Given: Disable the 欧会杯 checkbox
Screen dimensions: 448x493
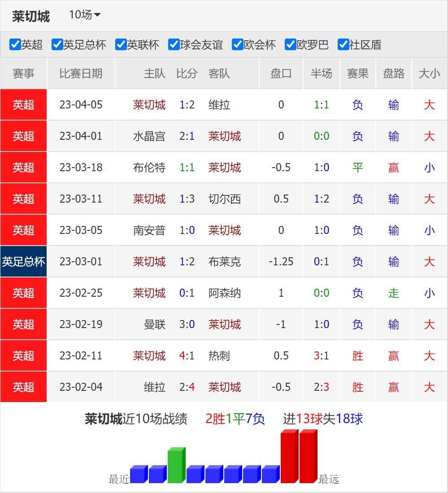Looking at the screenshot, I should pos(237,45).
